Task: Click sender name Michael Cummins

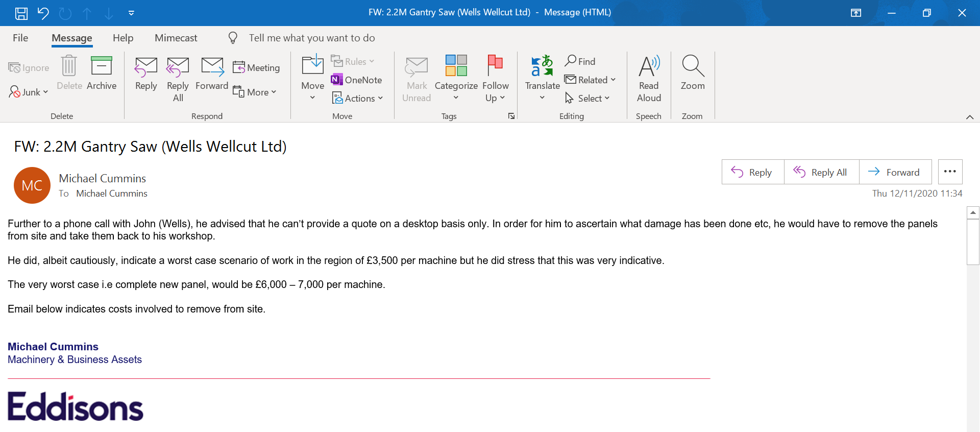Action: pyautogui.click(x=103, y=178)
